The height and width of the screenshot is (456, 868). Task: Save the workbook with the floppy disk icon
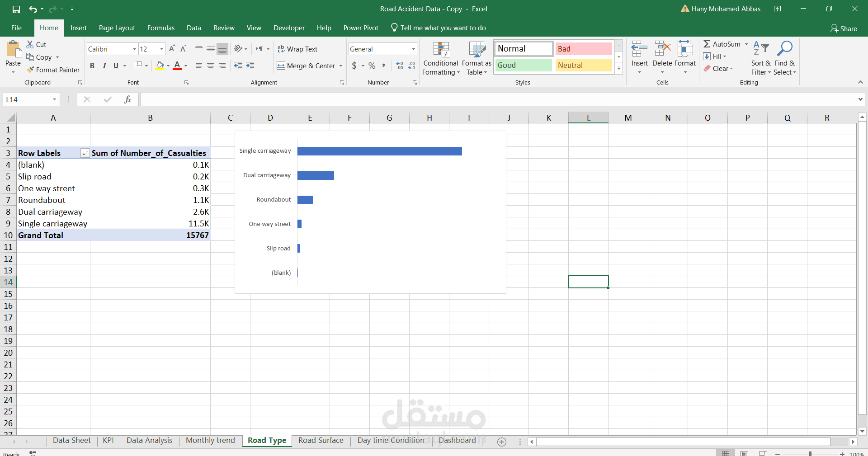(16, 9)
